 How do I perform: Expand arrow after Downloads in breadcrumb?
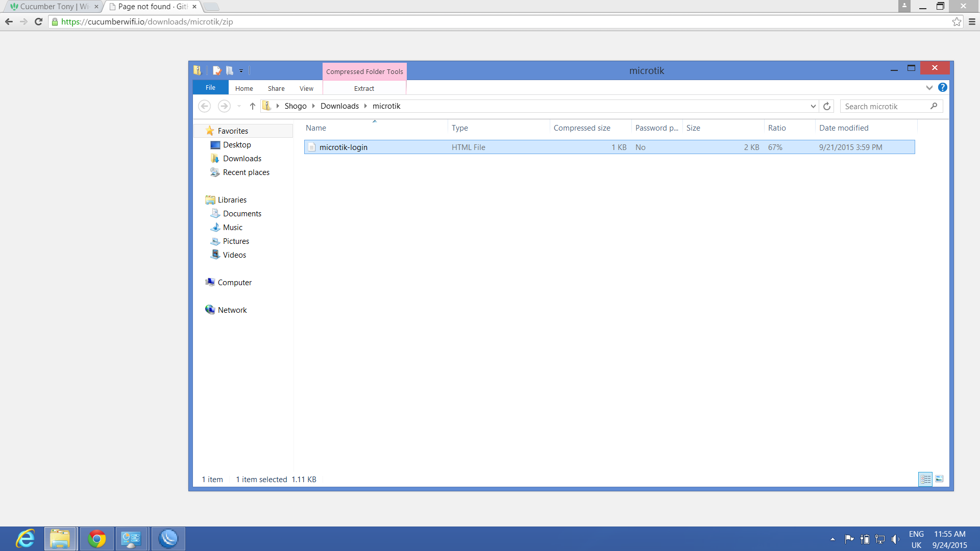(365, 106)
